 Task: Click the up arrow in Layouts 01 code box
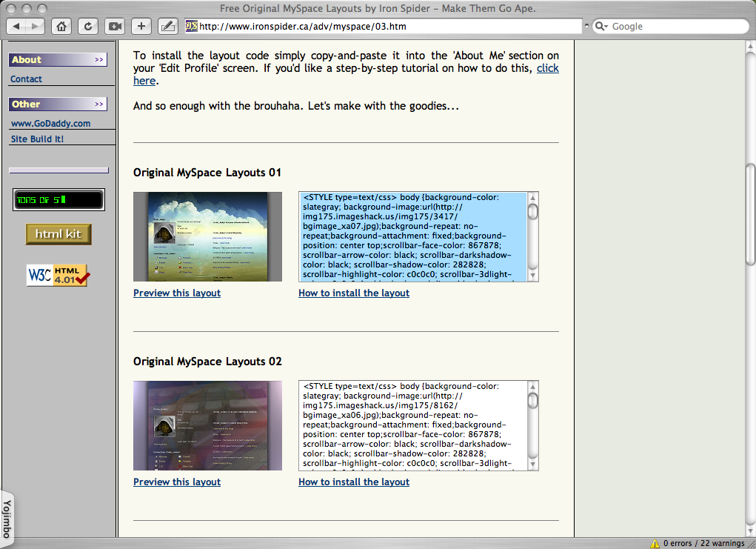pyautogui.click(x=533, y=197)
